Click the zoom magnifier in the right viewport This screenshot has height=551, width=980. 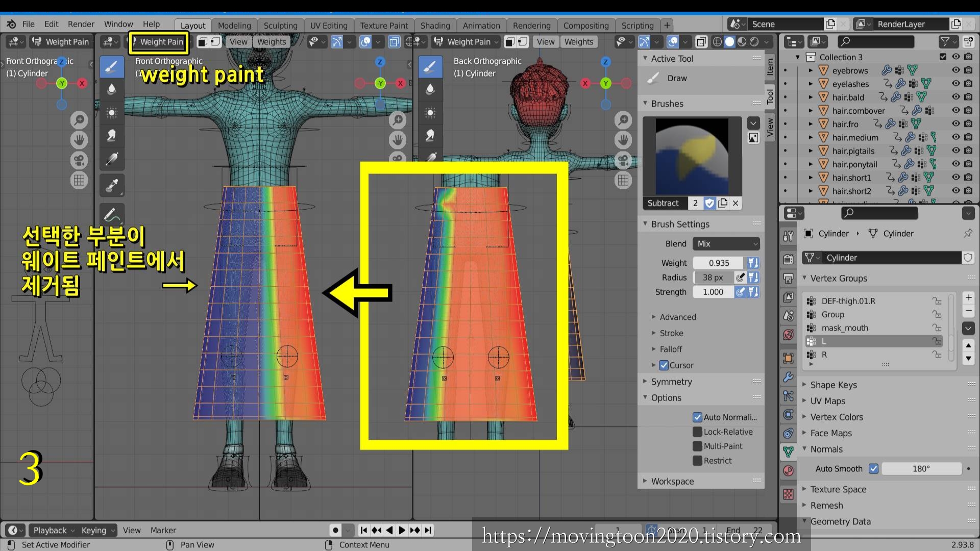point(623,120)
